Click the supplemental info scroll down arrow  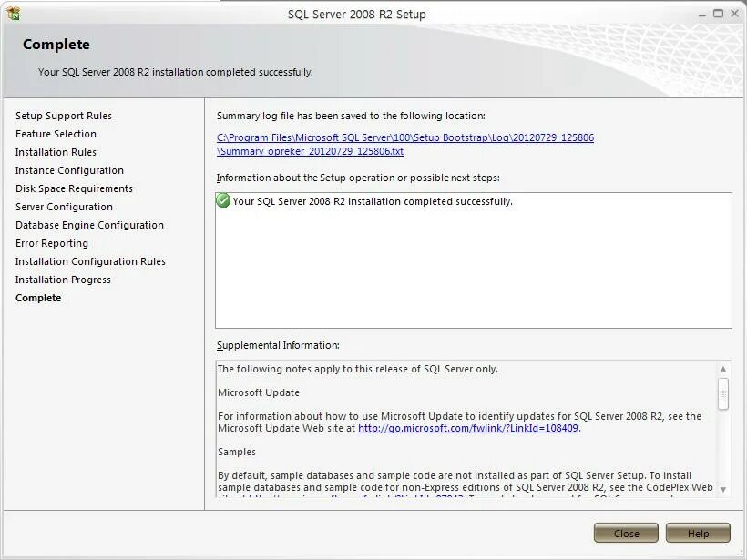(723, 490)
